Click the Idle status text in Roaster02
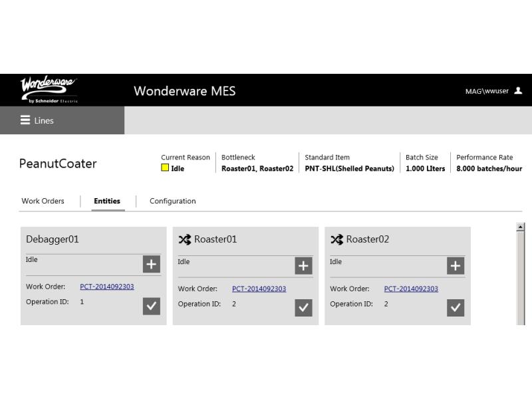Viewport: 532px width, 399px height. [x=336, y=261]
